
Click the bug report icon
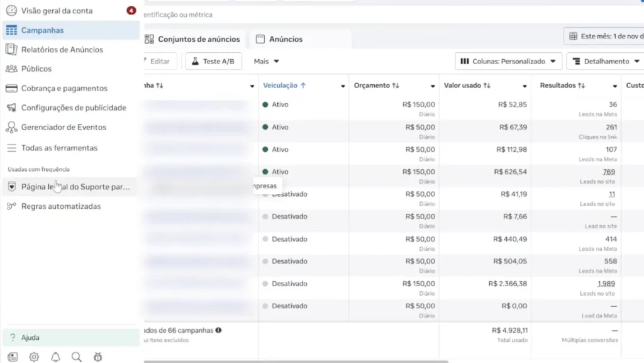97,357
